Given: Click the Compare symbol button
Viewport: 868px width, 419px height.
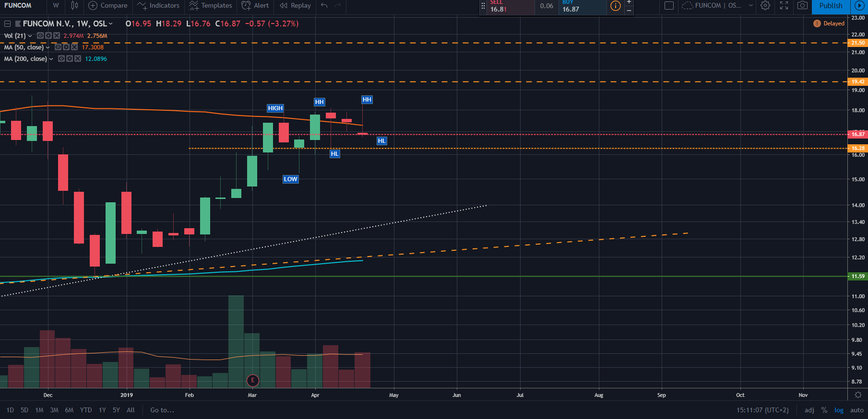Looking at the screenshot, I should click(108, 6).
